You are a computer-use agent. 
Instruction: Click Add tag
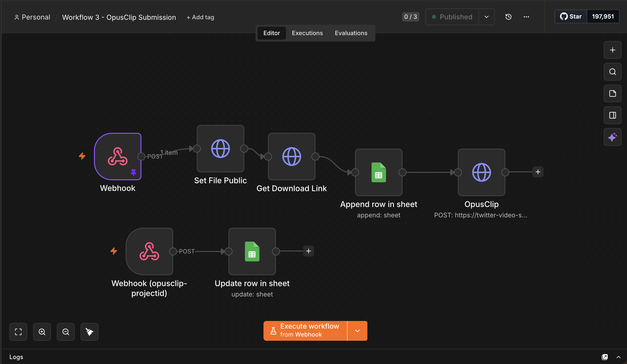(200, 17)
